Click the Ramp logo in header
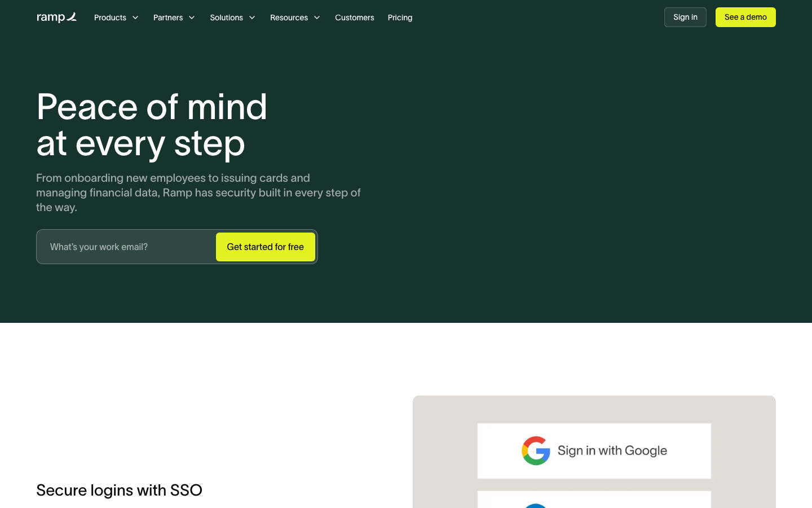 [56, 17]
